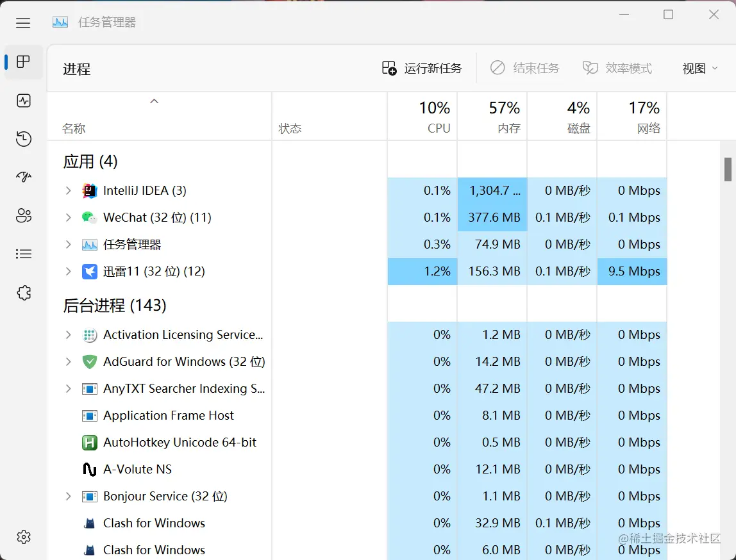Click the AutoHotkey green H icon
Image resolution: width=736 pixels, height=560 pixels.
tap(89, 442)
